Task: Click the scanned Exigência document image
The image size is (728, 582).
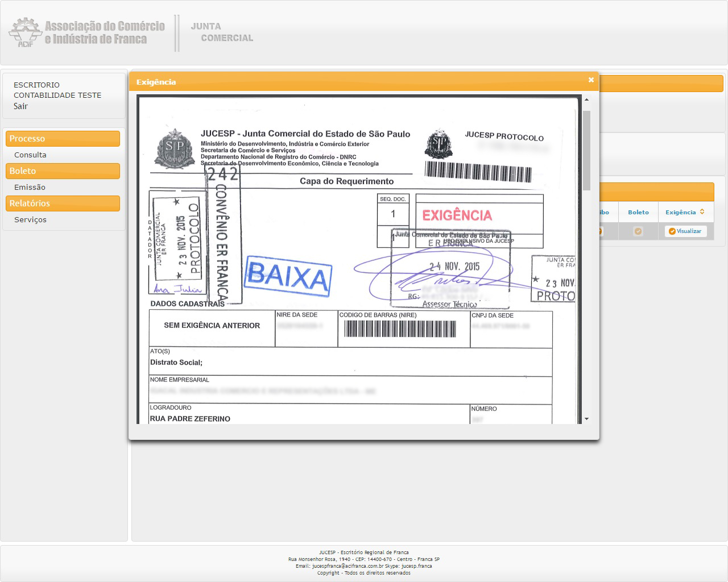Action: pyautogui.click(x=359, y=260)
